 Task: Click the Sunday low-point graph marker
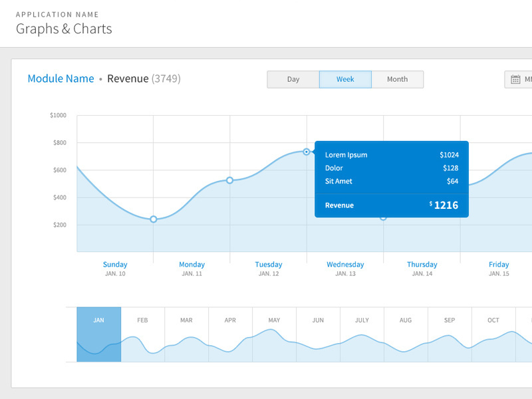pyautogui.click(x=154, y=219)
